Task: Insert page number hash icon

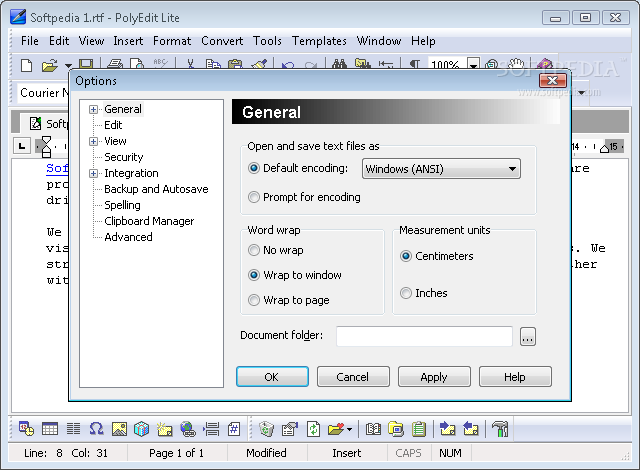Action: pyautogui.click(x=234, y=429)
